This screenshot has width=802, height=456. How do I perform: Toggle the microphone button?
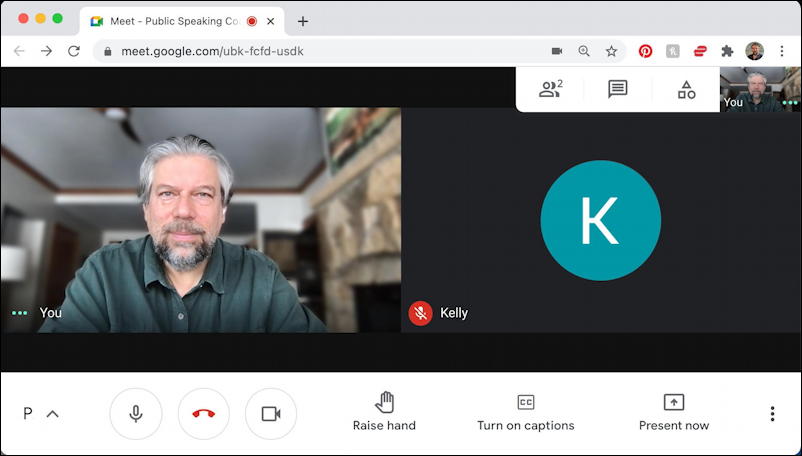(136, 414)
